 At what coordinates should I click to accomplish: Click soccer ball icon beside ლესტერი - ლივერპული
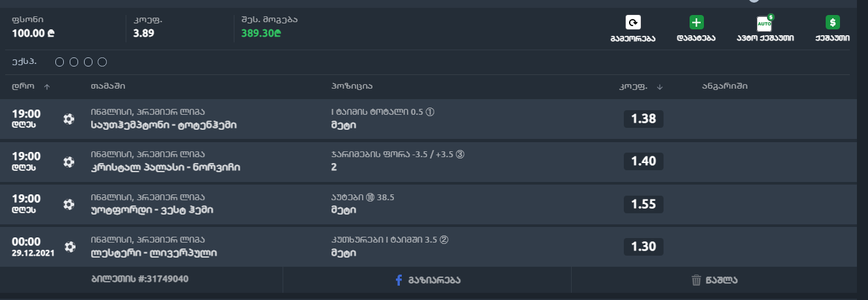tap(70, 247)
